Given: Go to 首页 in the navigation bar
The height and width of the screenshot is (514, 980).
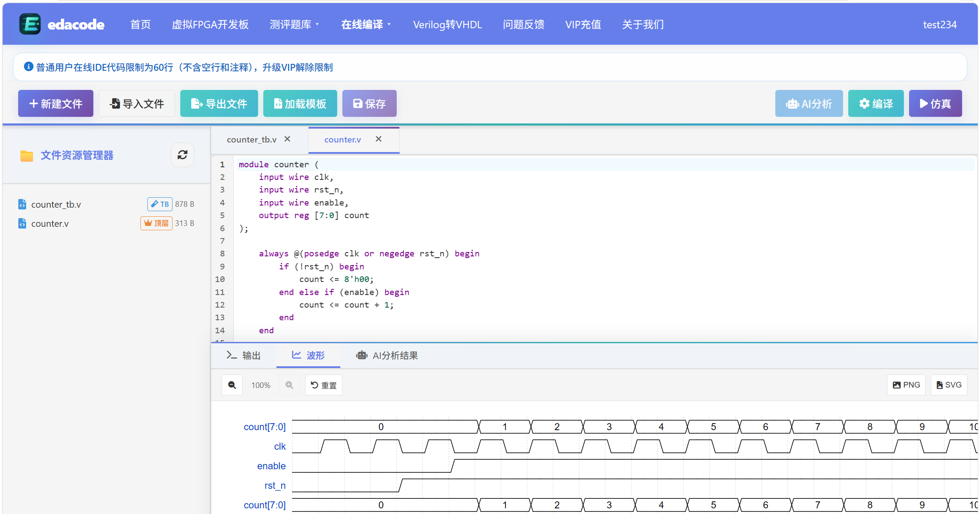Looking at the screenshot, I should point(140,24).
